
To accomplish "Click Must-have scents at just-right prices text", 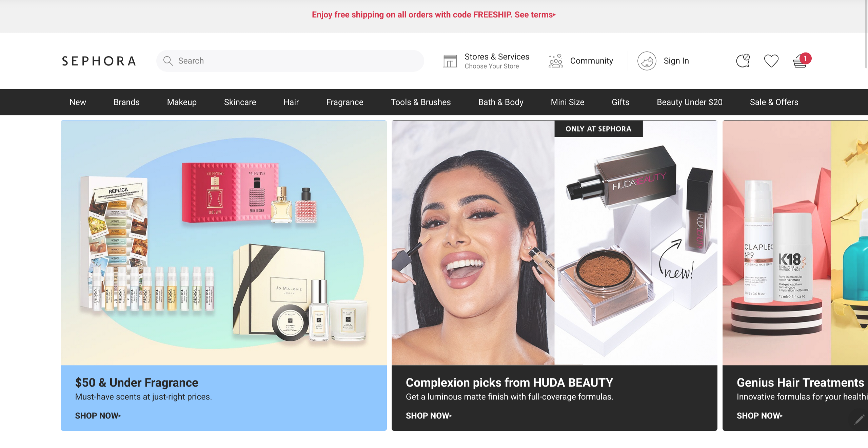I will [143, 397].
